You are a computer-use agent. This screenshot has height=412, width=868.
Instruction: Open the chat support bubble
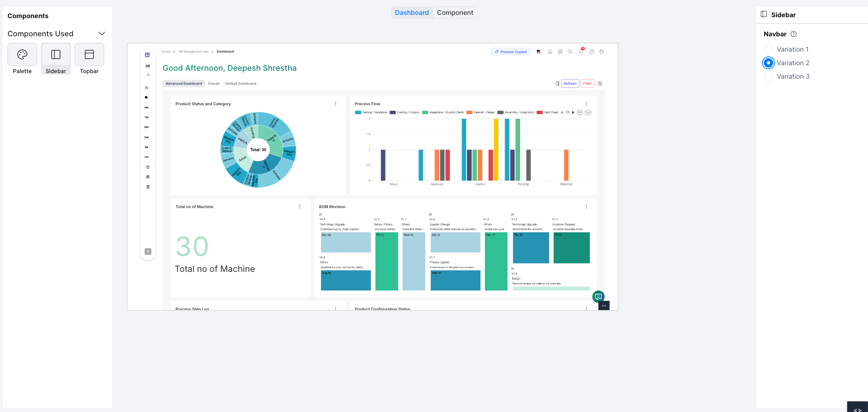click(598, 297)
